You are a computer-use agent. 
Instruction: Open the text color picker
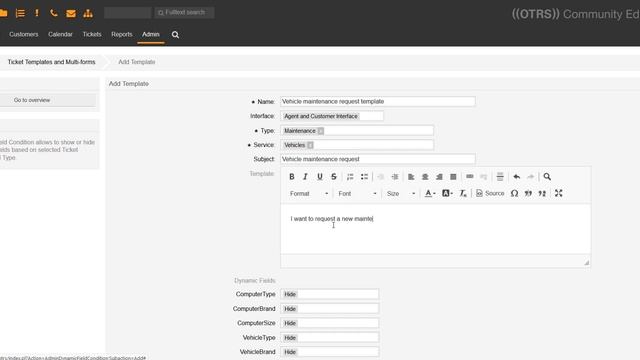click(430, 193)
